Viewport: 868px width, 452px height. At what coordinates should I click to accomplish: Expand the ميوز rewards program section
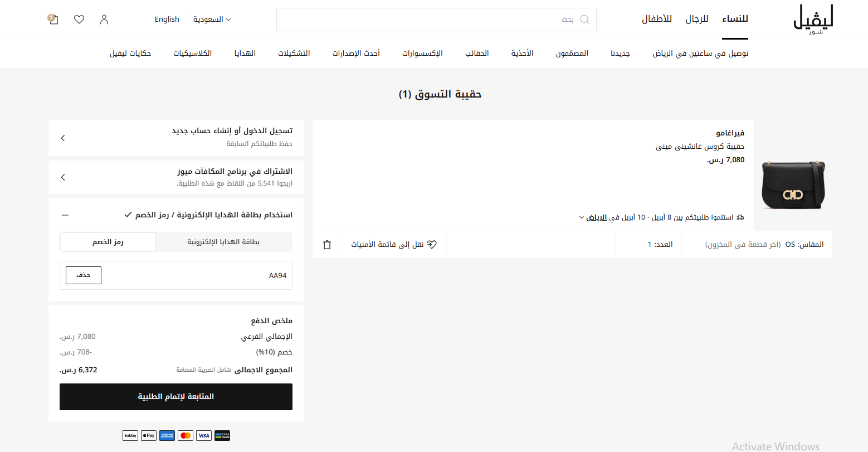62,177
